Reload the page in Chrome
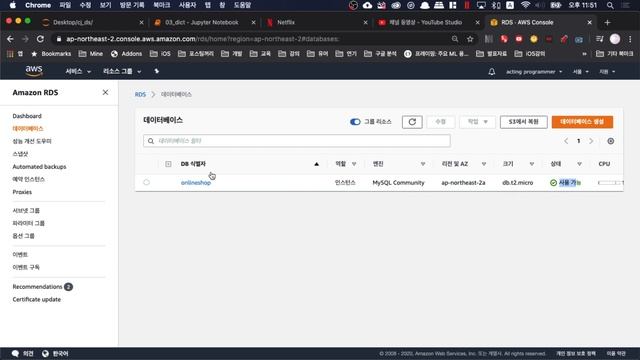 (x=40, y=39)
